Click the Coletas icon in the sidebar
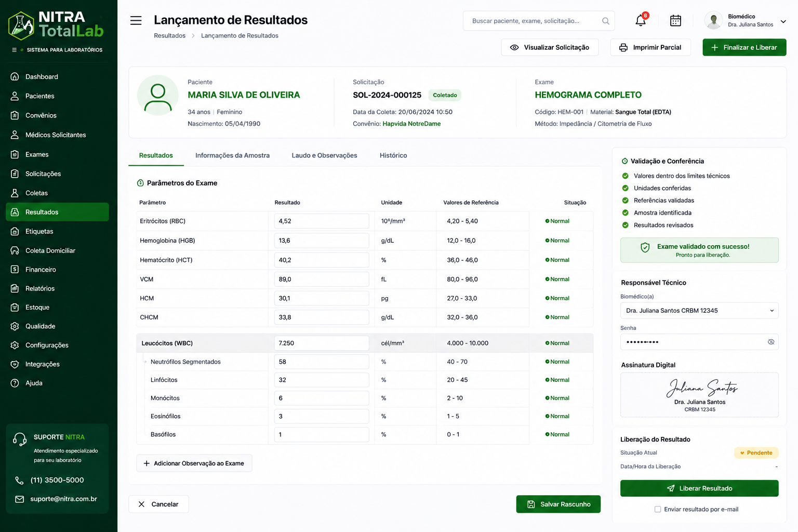The image size is (798, 532). point(15,193)
